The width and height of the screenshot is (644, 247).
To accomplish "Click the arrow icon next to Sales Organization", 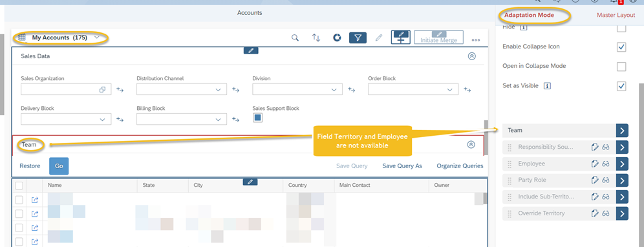I will click(x=120, y=90).
